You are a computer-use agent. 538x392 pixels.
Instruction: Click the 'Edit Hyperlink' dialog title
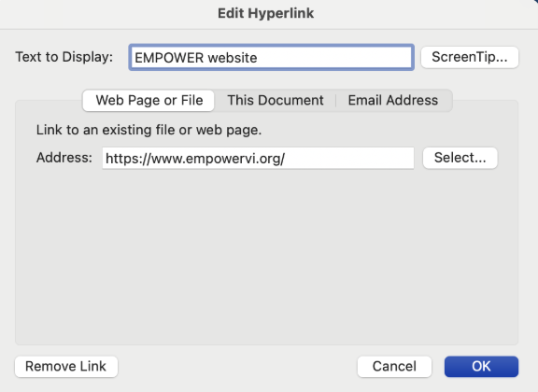pos(265,13)
